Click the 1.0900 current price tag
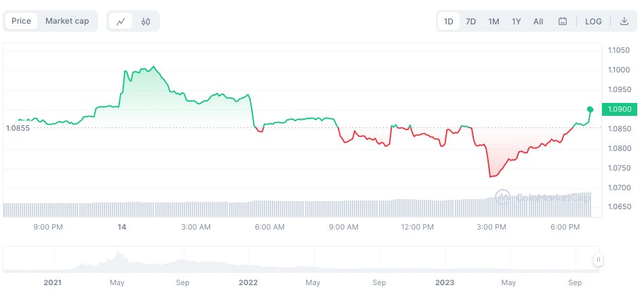644x296 pixels. (x=620, y=109)
